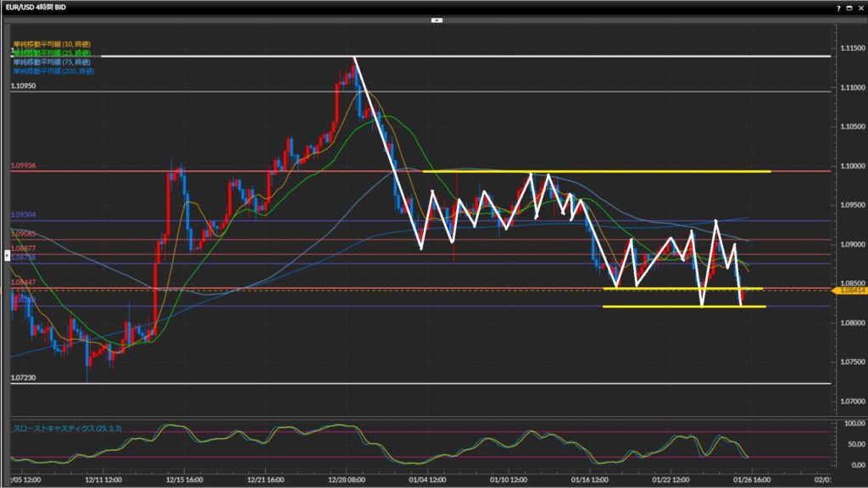
Task: Click the EUR/USD 4時間 BID title
Action: 37,7
